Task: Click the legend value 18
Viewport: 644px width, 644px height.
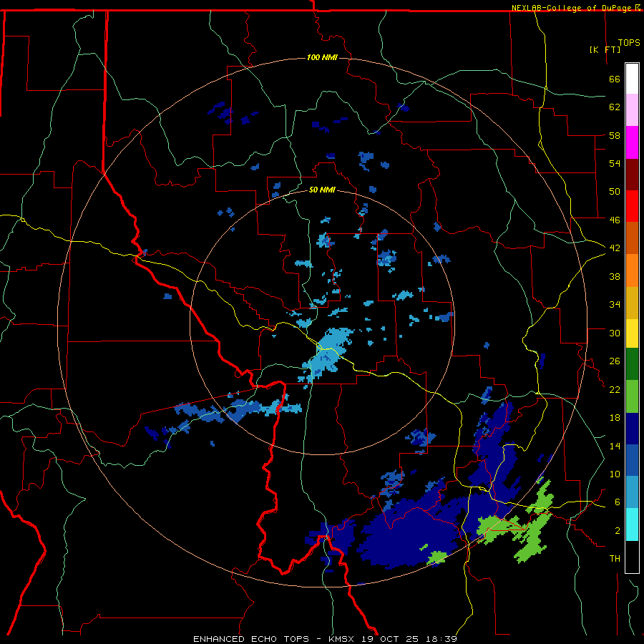Action: coord(615,418)
